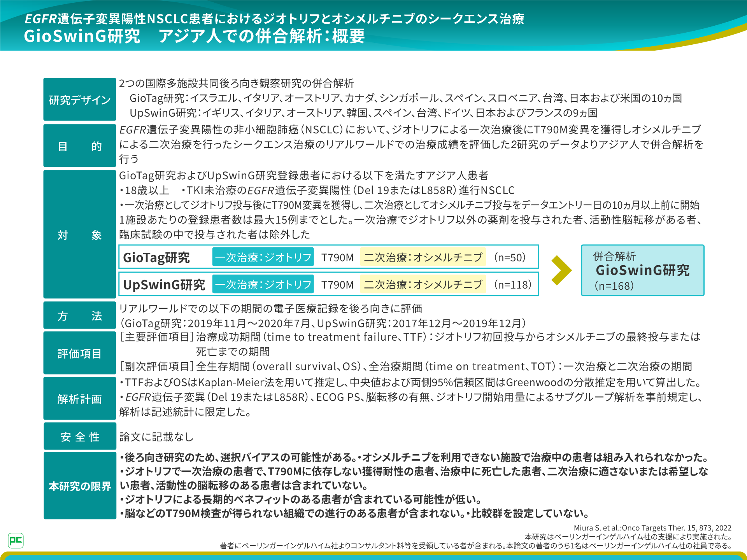Click the 本研究の限界 section label
This screenshot has height=560, width=747.
tap(80, 486)
